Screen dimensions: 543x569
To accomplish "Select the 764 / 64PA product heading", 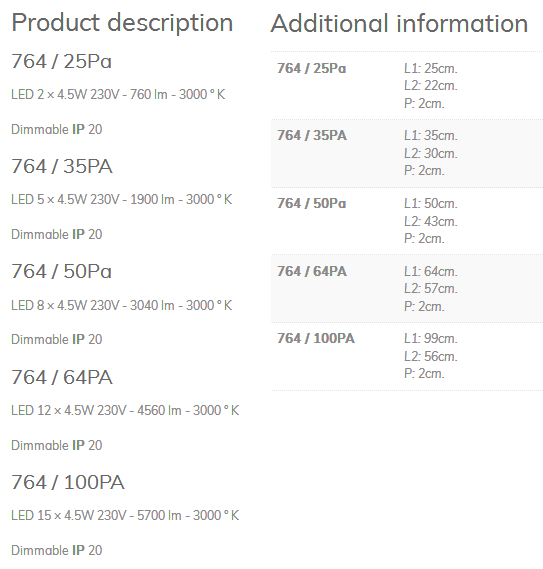I will click(62, 377).
